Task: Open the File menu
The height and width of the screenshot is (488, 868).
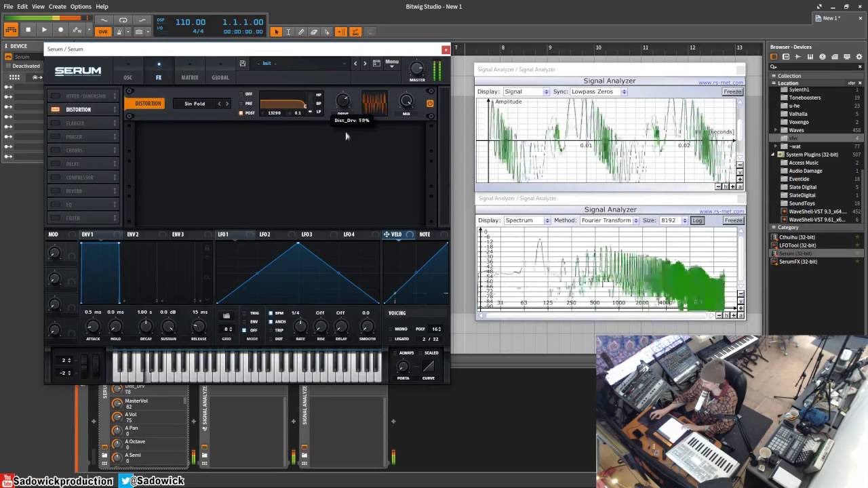Action: (x=8, y=6)
